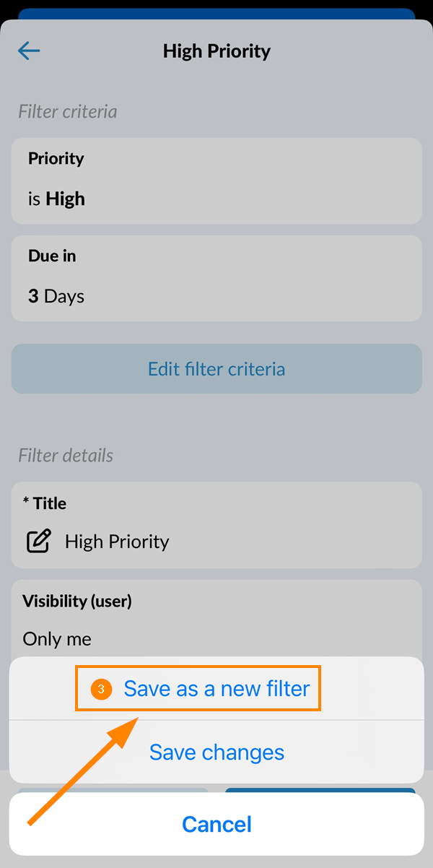This screenshot has width=433, height=868.
Task: Tap the '3 Days' due value
Action: (x=56, y=297)
